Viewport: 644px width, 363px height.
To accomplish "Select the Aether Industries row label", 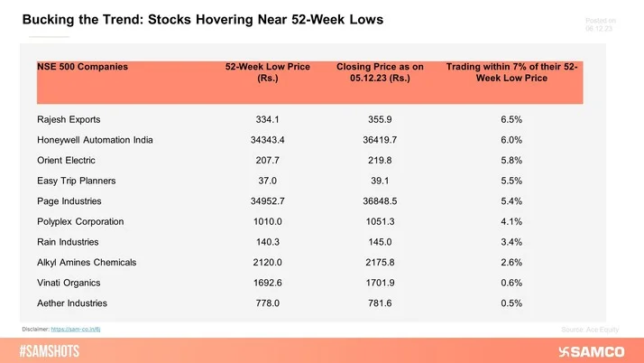I will tap(71, 302).
